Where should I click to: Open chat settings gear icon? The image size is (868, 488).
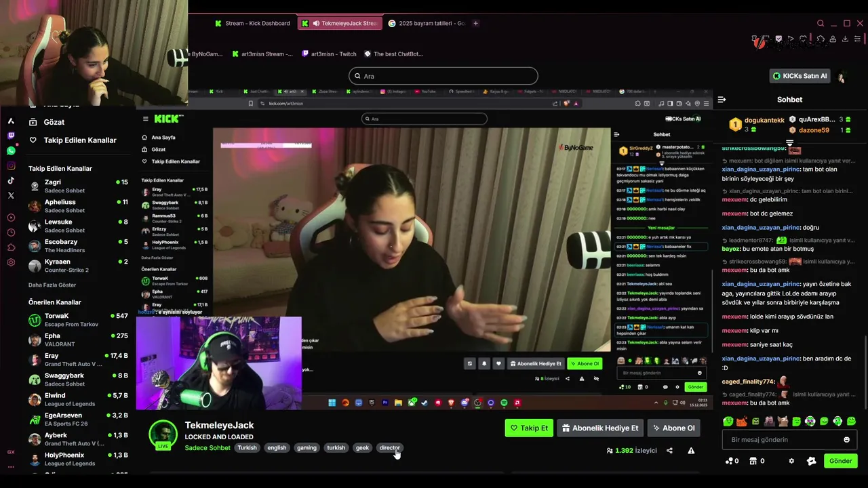(791, 461)
